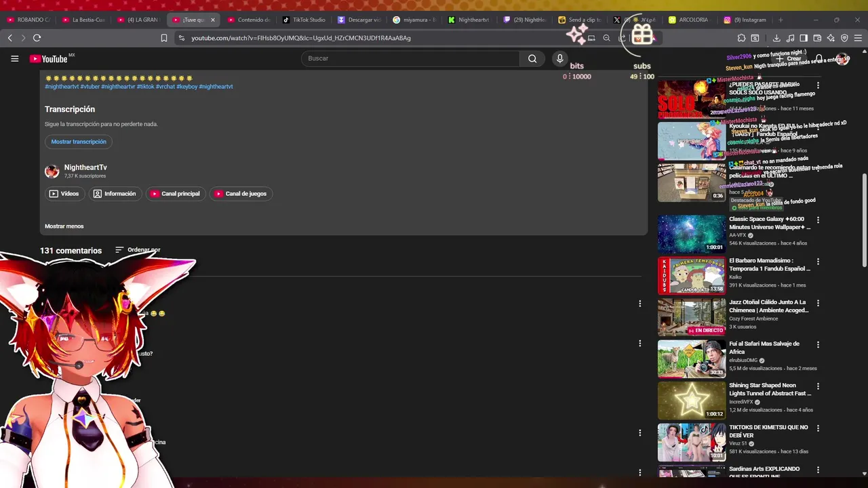The width and height of the screenshot is (868, 488).
Task: Switch to the ARCOLORIA tab
Action: [x=688, y=20]
